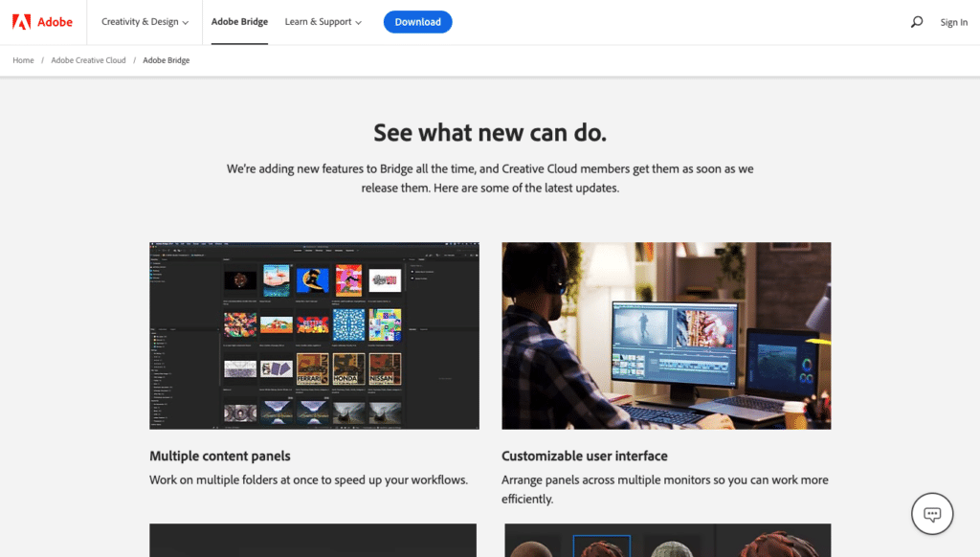Go to Home breadcrumb link
The height and width of the screenshot is (557, 980).
[23, 60]
